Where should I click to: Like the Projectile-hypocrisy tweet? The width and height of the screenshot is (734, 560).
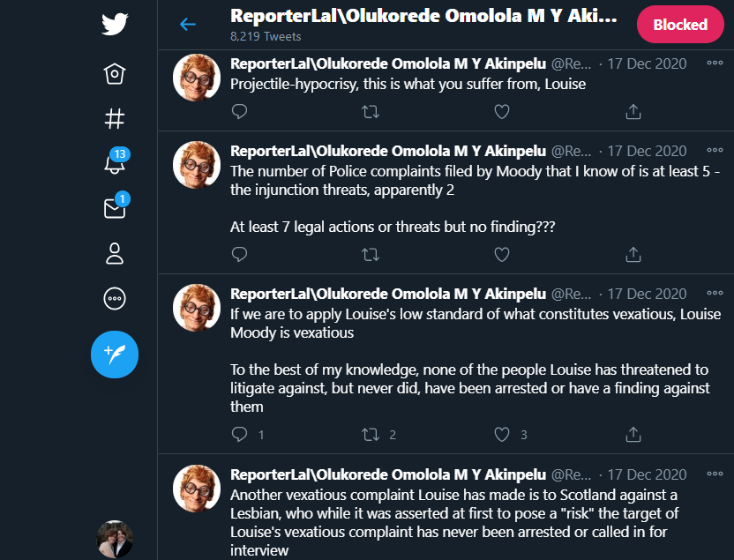pos(501,112)
